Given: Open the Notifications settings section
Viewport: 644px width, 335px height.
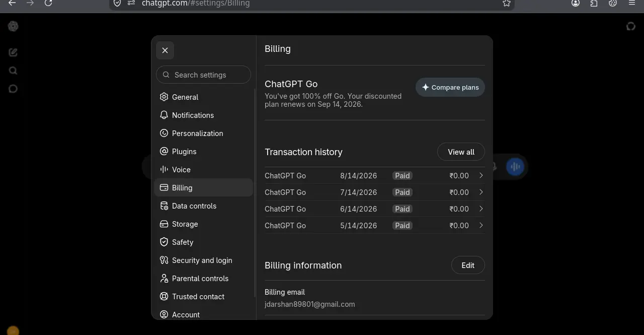Looking at the screenshot, I should [203, 115].
